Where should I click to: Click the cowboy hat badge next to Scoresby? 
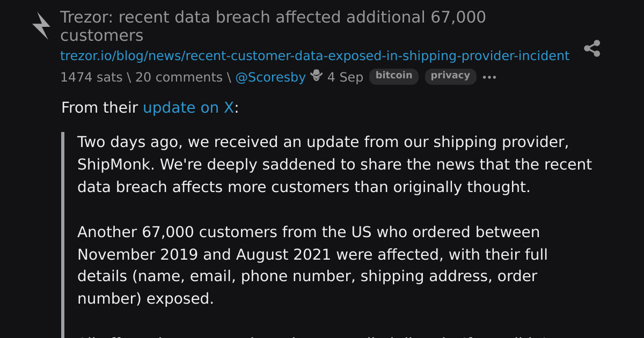click(317, 76)
